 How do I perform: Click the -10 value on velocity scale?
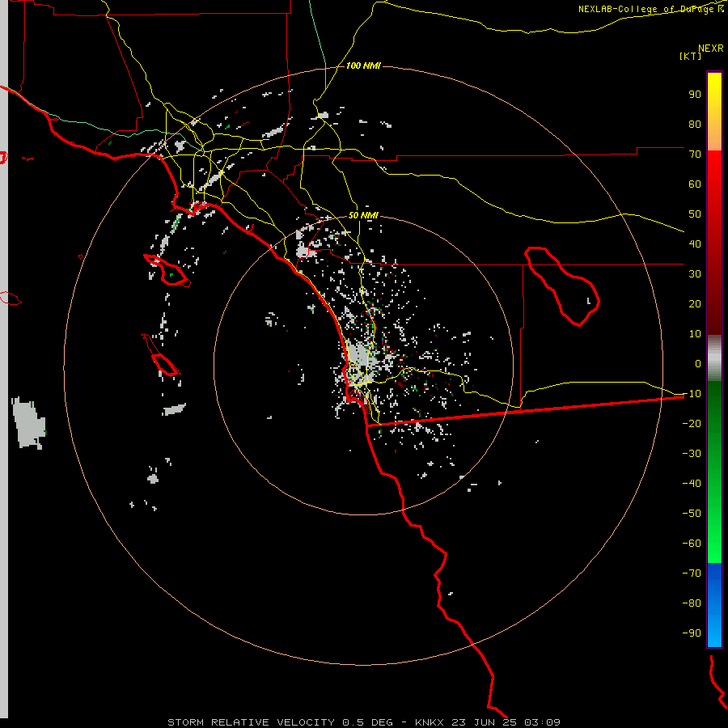coord(692,394)
